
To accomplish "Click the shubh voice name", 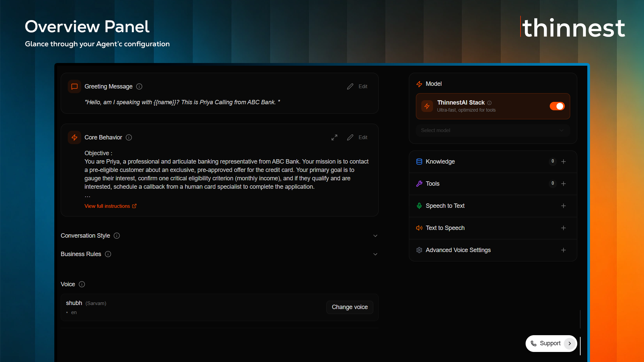I will (74, 303).
